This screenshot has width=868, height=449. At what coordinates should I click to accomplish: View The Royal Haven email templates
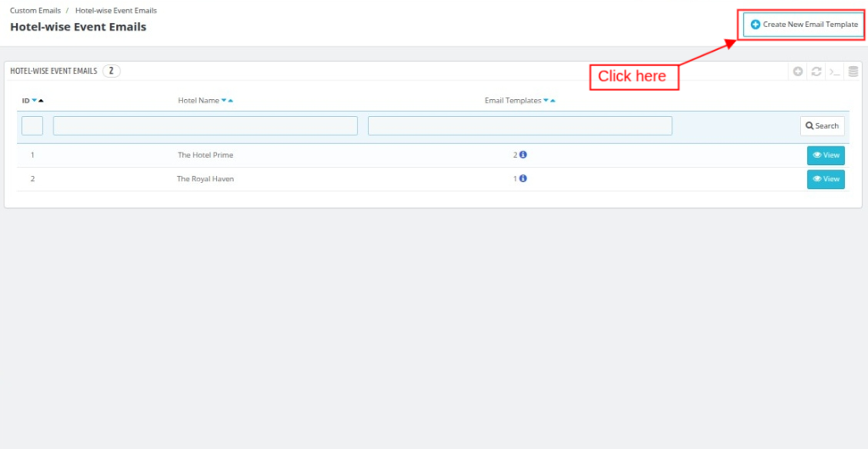[x=826, y=179]
